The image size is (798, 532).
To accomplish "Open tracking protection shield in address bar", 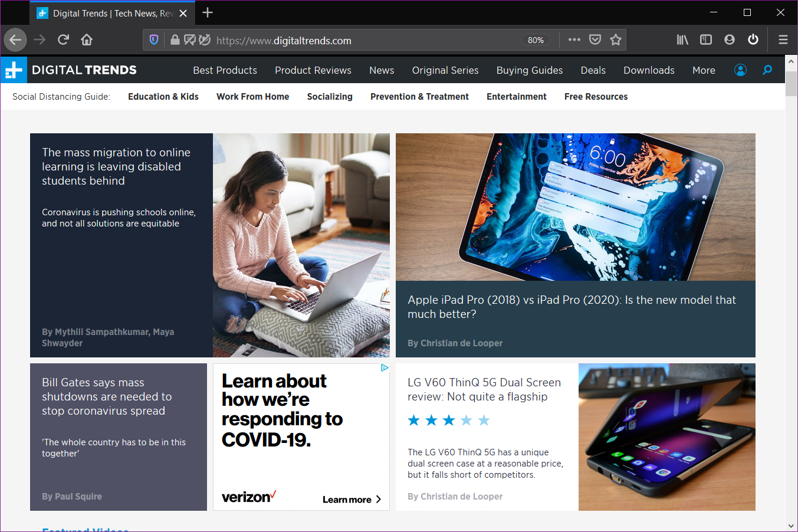I will [154, 40].
